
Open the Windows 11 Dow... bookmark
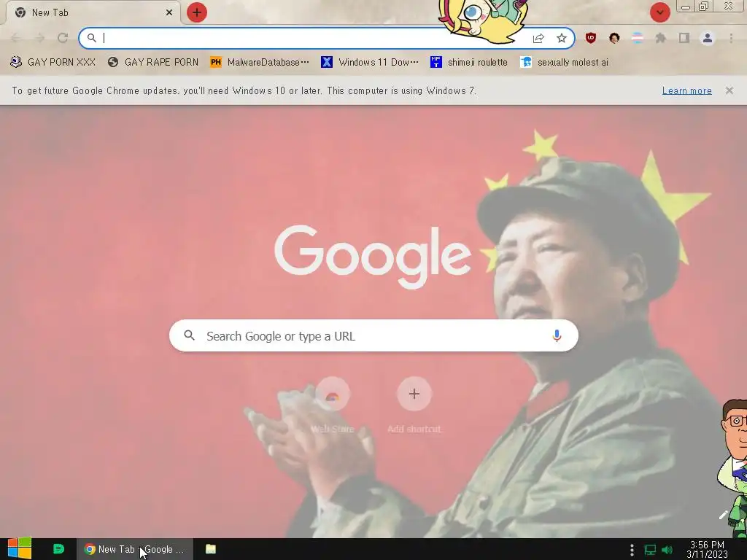point(370,63)
